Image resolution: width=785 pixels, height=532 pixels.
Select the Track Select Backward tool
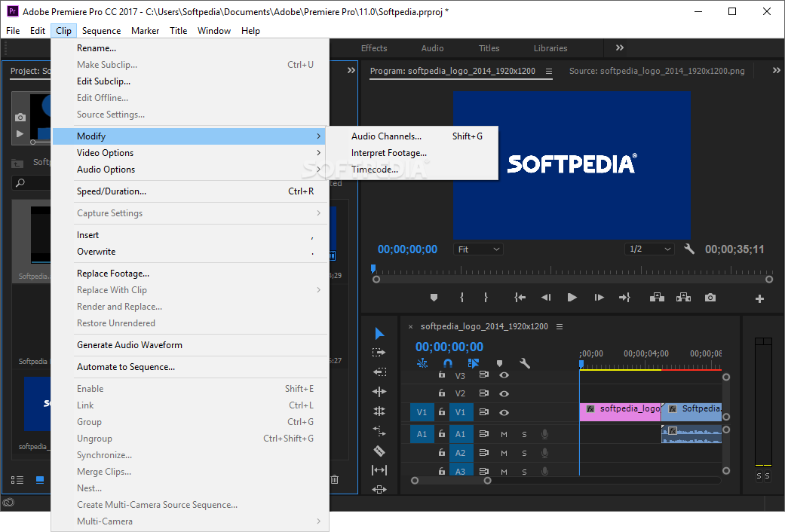pyautogui.click(x=379, y=371)
